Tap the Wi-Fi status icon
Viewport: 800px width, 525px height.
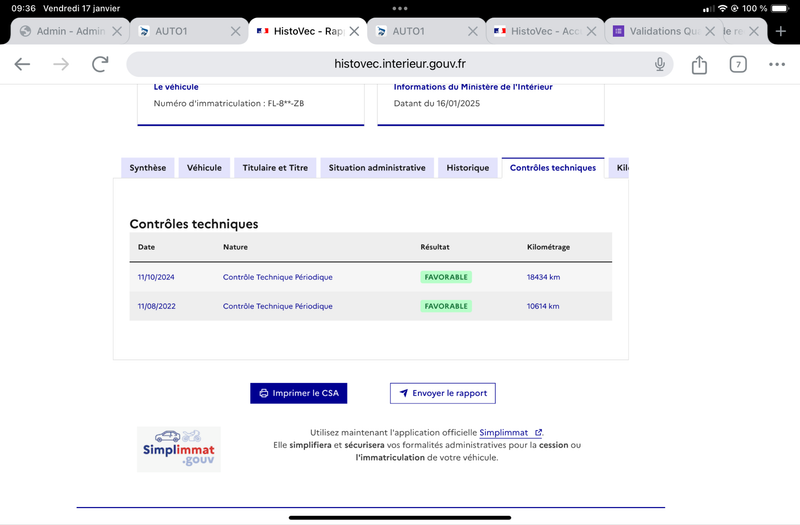coord(722,8)
